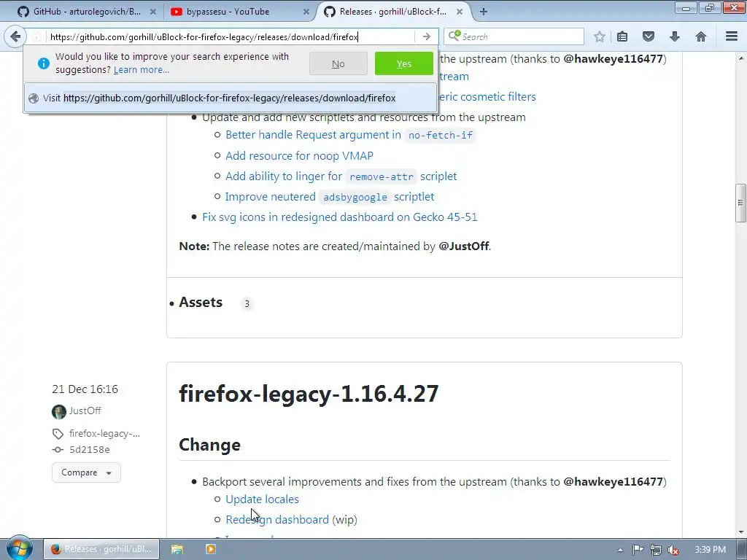Open JustOff's profile link

point(85,411)
